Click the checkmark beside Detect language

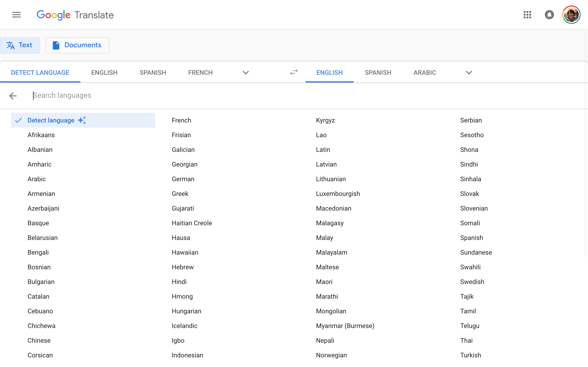pos(18,120)
